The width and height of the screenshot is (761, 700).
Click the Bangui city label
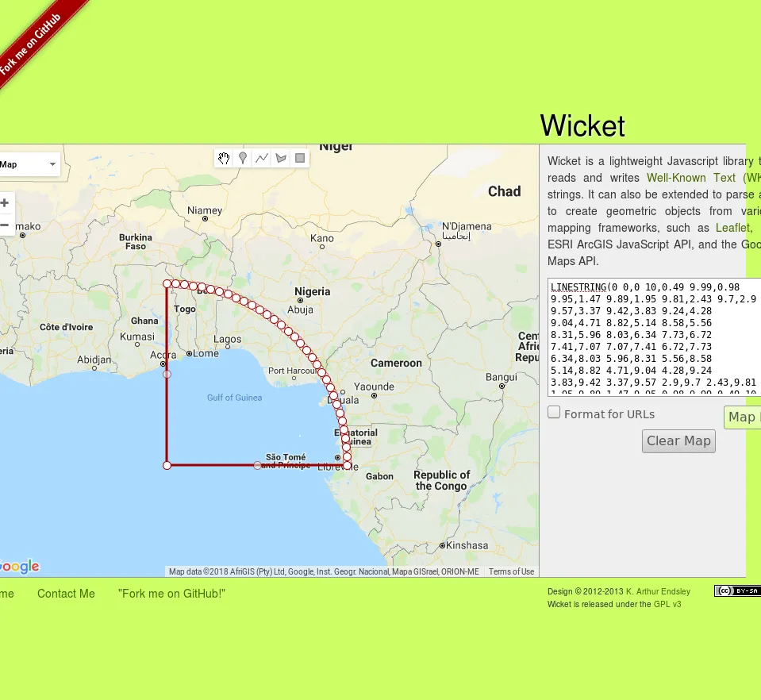[x=502, y=377]
